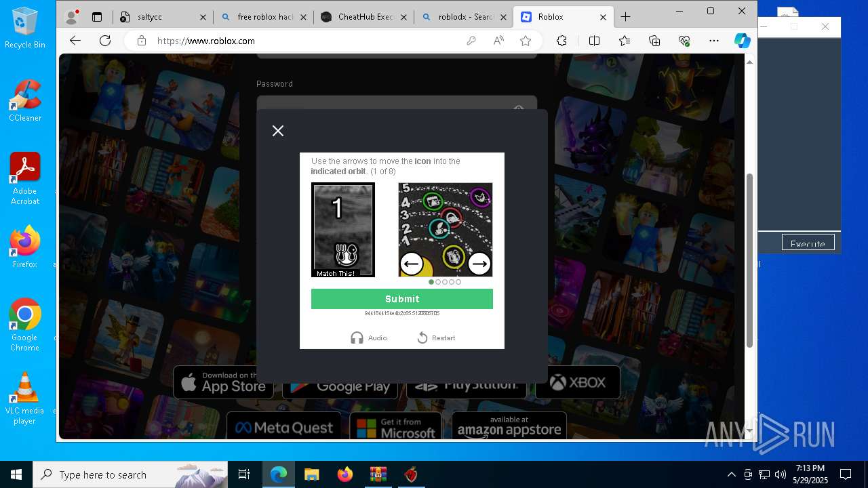The height and width of the screenshot is (488, 868).
Task: Open Extensions puzzle icon
Action: 561,41
